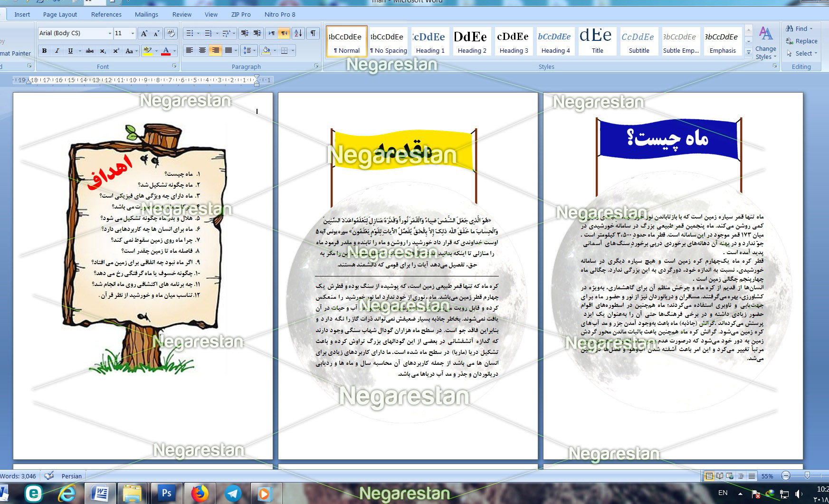This screenshot has height=504, width=829.
Task: Open the folder icon in the taskbar
Action: tap(132, 494)
